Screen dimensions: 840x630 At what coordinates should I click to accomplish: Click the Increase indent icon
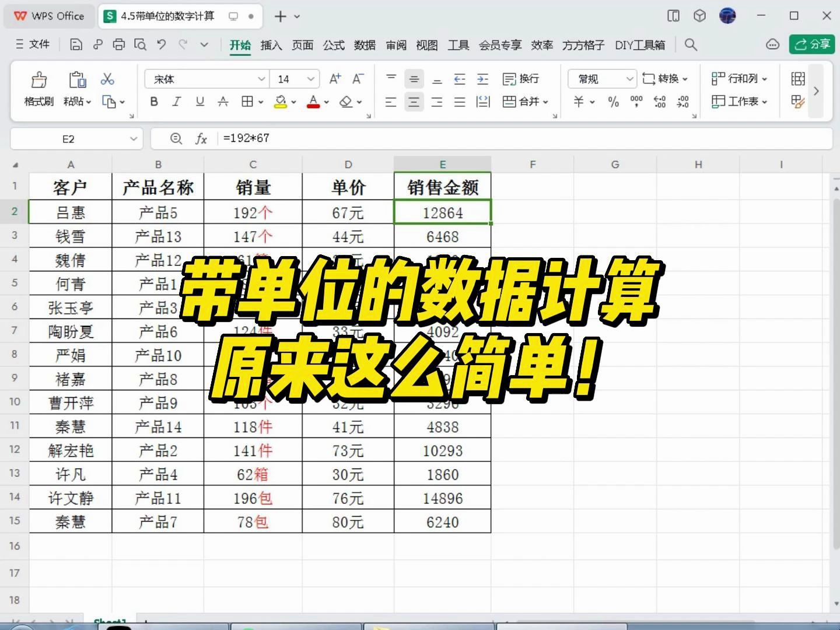(482, 79)
